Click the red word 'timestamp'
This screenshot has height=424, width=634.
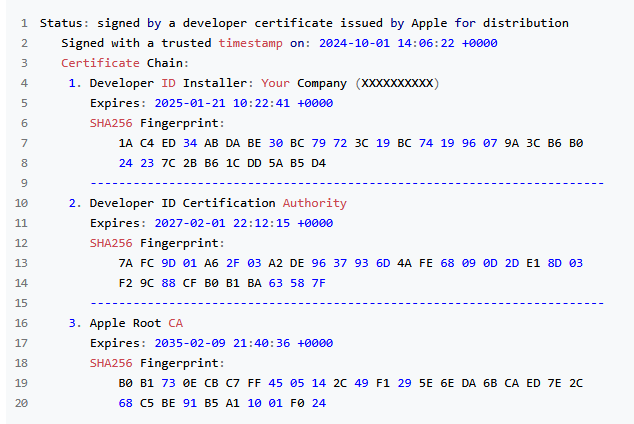[x=250, y=43]
